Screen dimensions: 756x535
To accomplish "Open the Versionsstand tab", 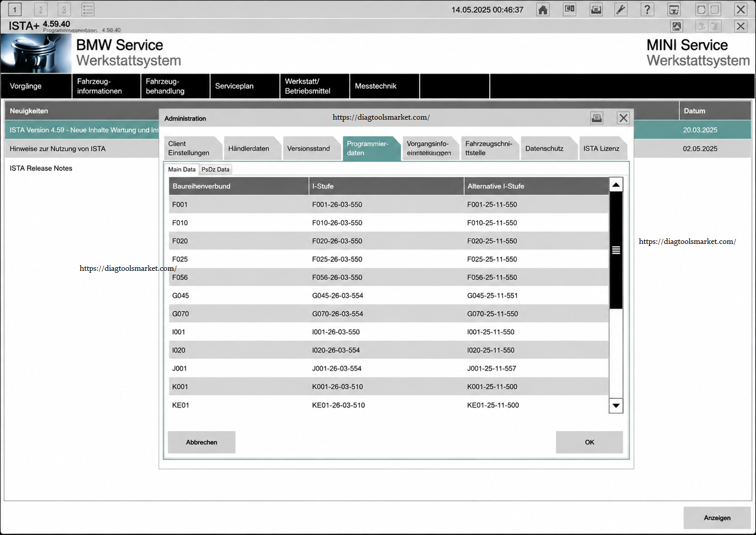I will click(309, 149).
